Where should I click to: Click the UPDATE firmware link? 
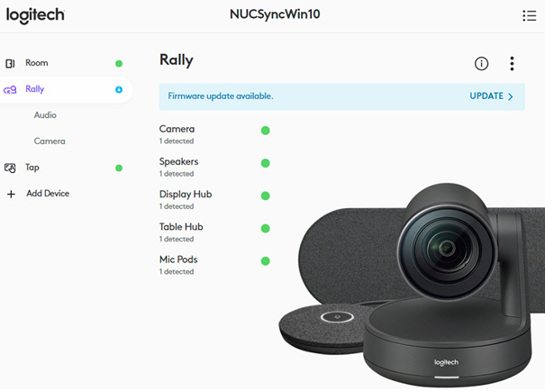coord(486,96)
